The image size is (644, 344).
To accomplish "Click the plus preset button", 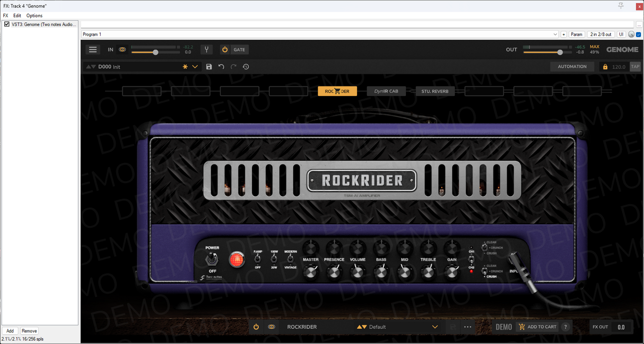I will [563, 34].
